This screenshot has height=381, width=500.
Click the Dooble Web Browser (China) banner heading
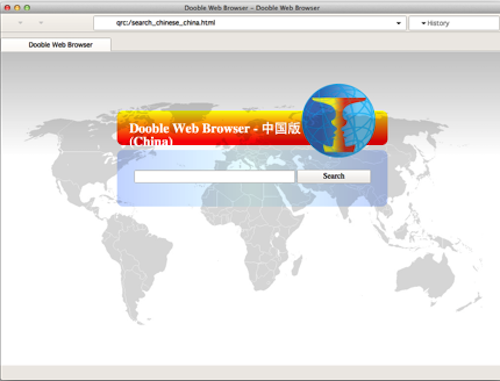[x=215, y=135]
